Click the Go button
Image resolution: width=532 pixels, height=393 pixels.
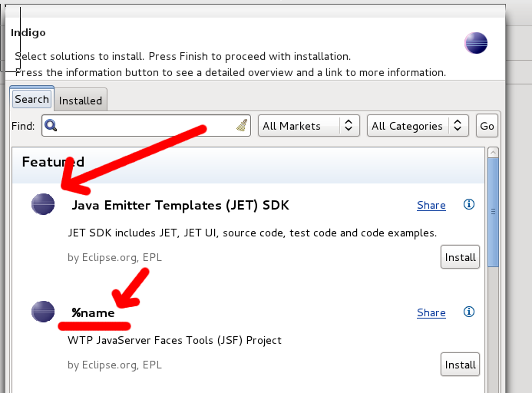487,126
